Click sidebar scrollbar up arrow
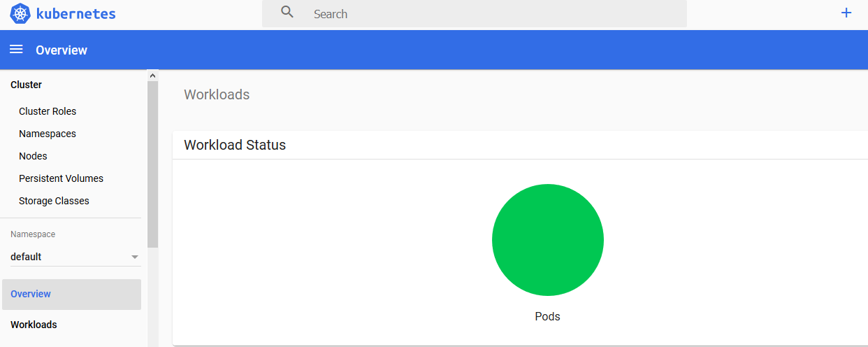Screen dimensions: 868x347 (153, 75)
